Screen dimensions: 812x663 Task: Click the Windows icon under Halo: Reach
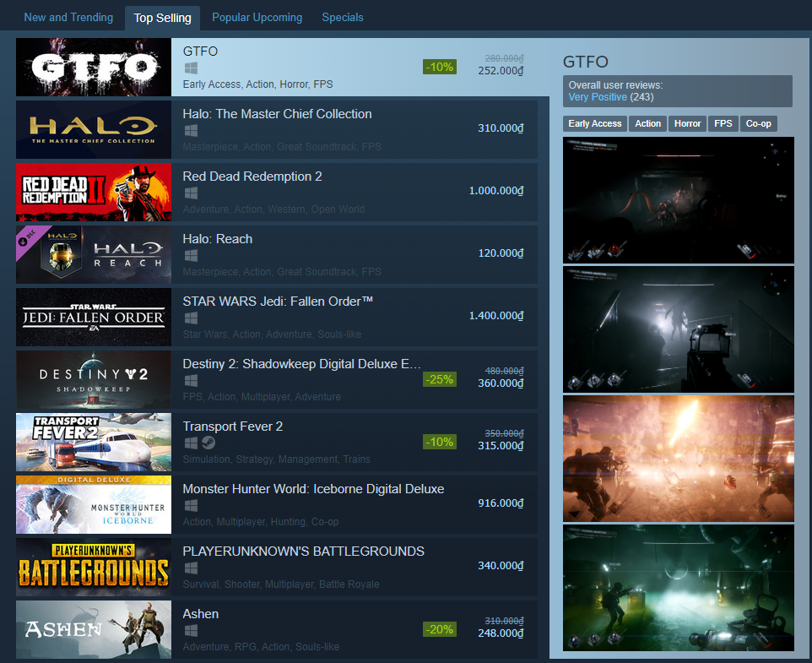tap(191, 255)
